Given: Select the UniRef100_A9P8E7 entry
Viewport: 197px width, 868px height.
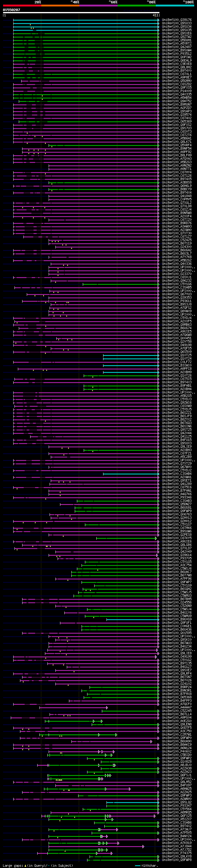Looking at the screenshot, I should coord(177,78).
